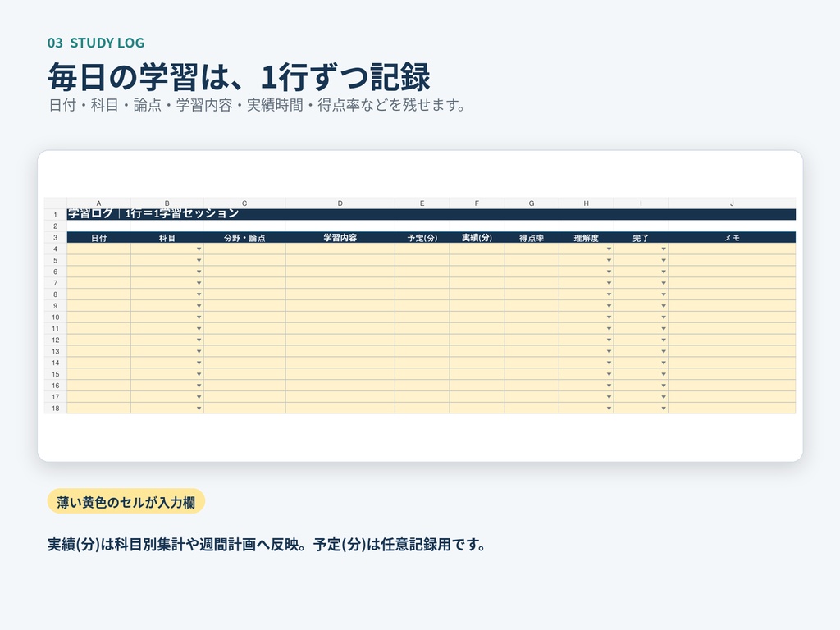Click the heading 毎日の学習は、1行ずつ記録
Viewport: 840px width, 630px height.
(239, 77)
